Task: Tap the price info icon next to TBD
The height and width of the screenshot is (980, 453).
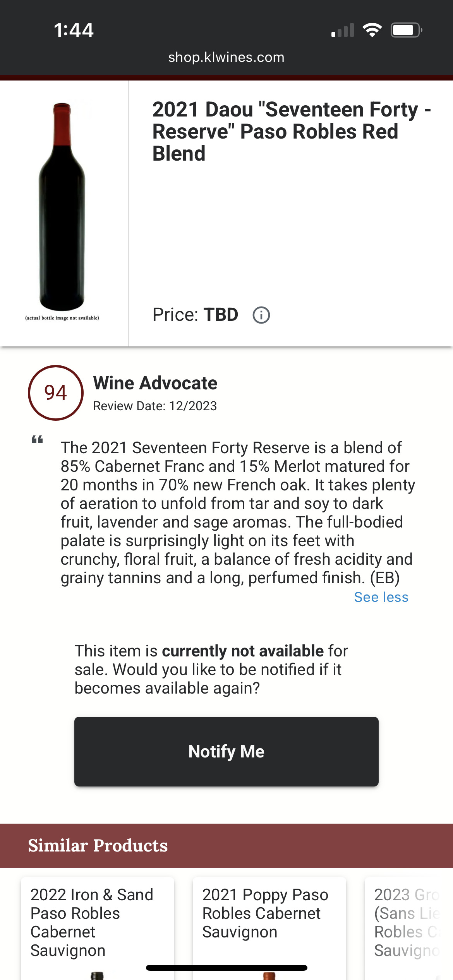Action: 261,315
